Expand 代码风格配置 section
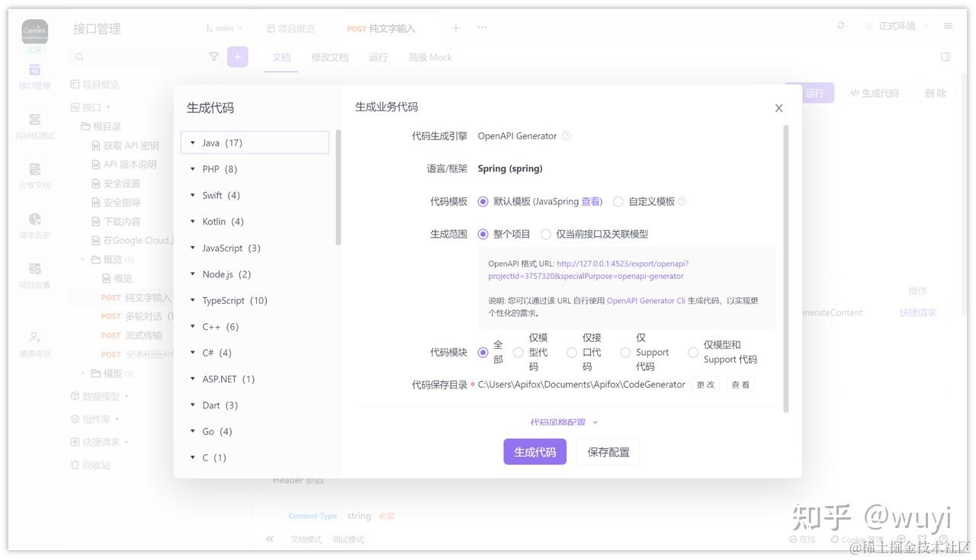The width and height of the screenshot is (976, 560). coord(564,422)
